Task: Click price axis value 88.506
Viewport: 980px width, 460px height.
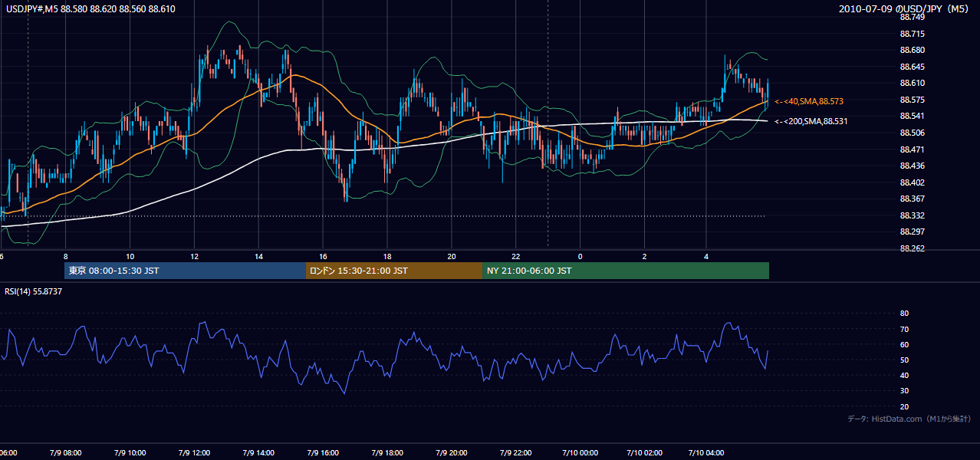Action: [912, 133]
